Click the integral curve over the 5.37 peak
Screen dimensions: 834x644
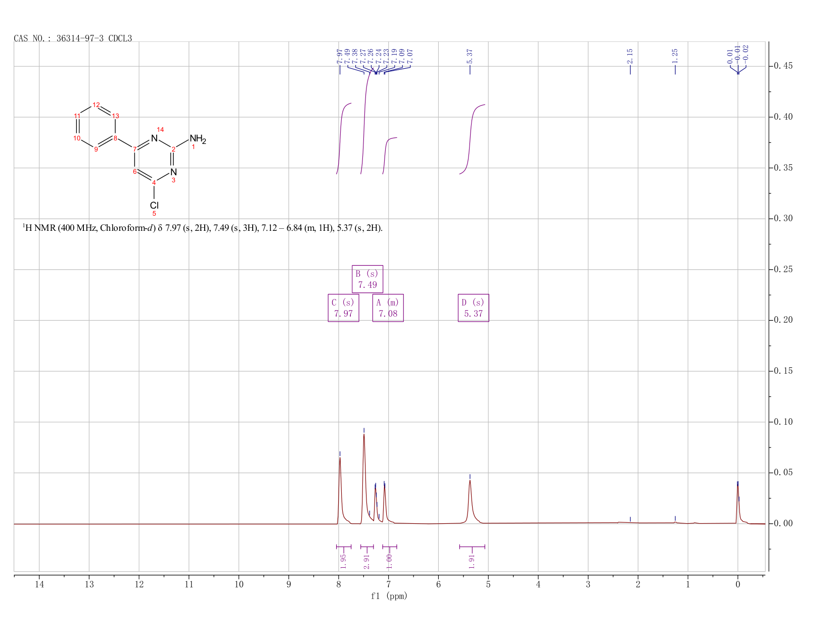[x=471, y=139]
